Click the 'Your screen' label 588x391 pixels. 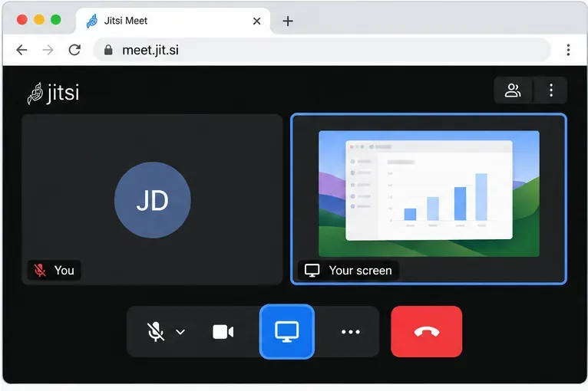point(360,270)
